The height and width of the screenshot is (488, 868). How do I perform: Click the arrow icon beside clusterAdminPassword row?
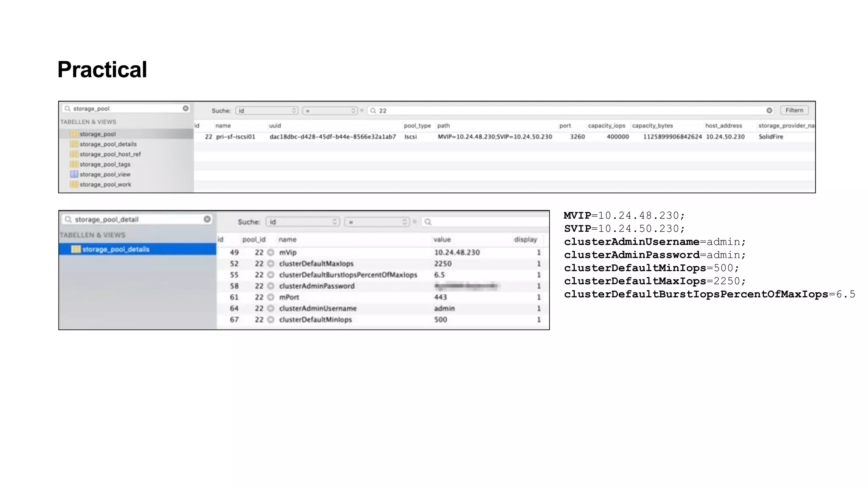coord(270,286)
